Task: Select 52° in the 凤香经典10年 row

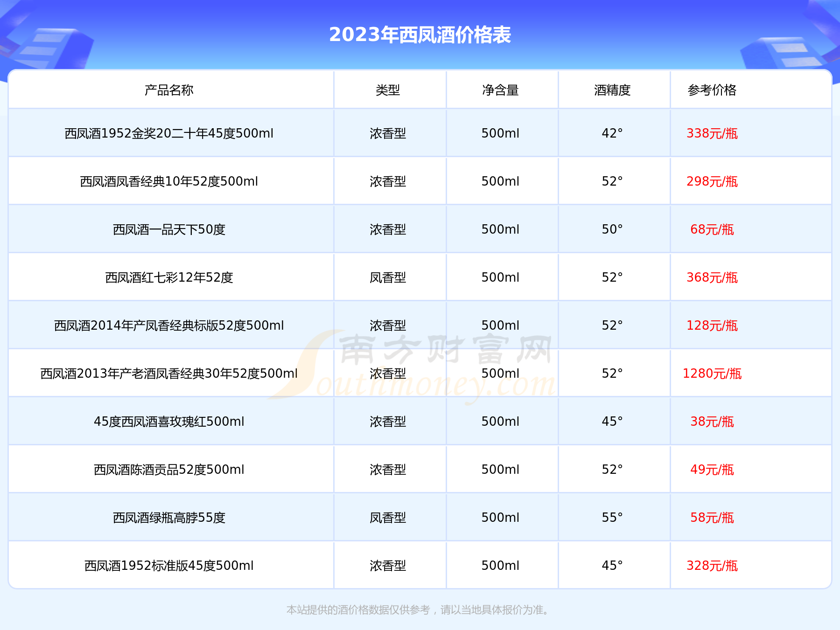Action: (612, 181)
